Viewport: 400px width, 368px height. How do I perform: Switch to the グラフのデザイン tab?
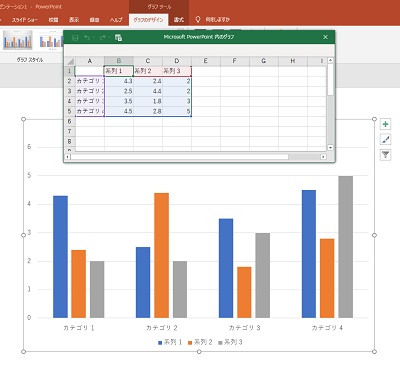pyautogui.click(x=148, y=20)
